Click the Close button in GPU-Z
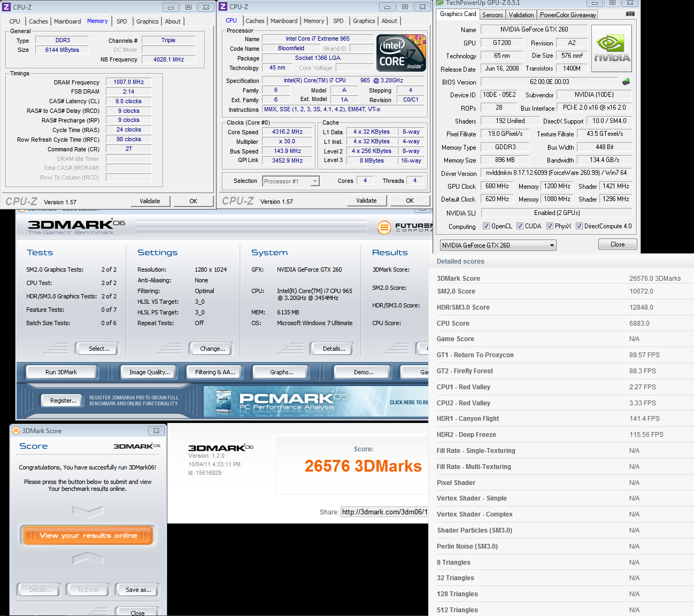The image size is (694, 616). [618, 244]
